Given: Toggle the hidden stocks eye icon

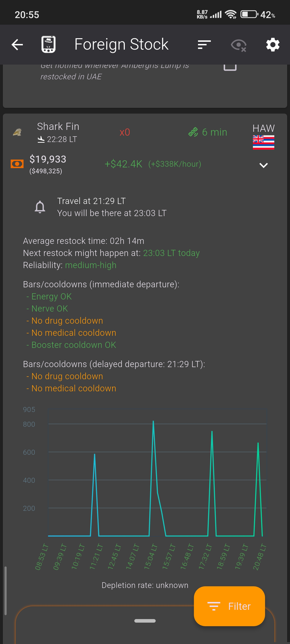Looking at the screenshot, I should (238, 45).
